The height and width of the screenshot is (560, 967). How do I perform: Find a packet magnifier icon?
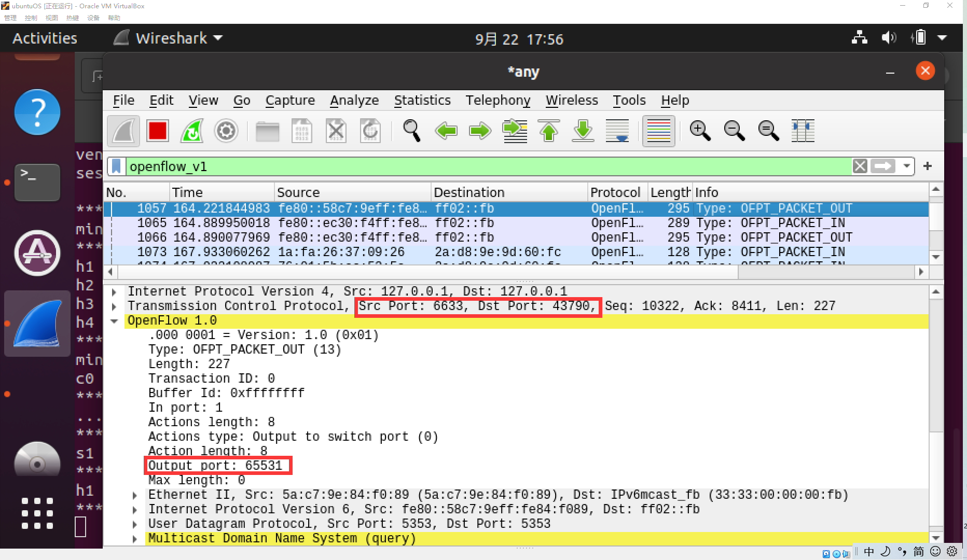click(412, 131)
